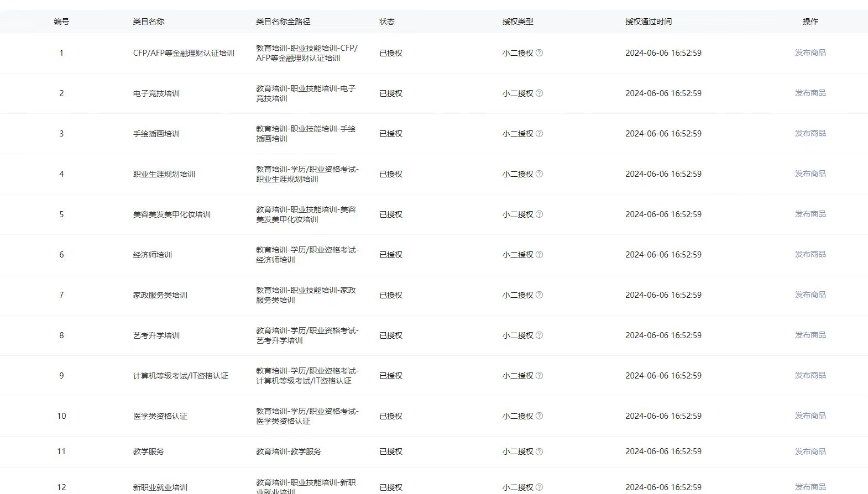Click 已授权 status in 经济师培训 row
The image size is (868, 494).
tap(390, 255)
